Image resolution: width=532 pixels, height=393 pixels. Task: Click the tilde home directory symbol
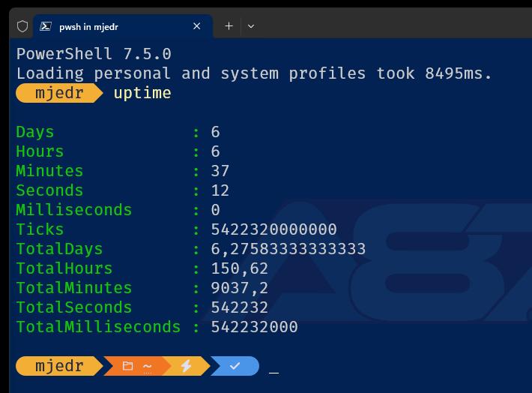[148, 366]
